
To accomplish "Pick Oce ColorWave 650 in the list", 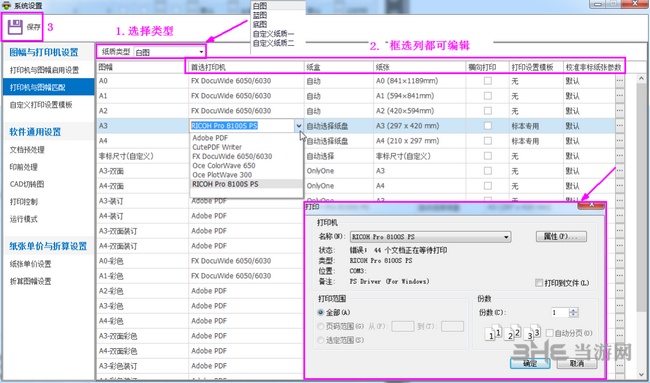I will tap(224, 165).
